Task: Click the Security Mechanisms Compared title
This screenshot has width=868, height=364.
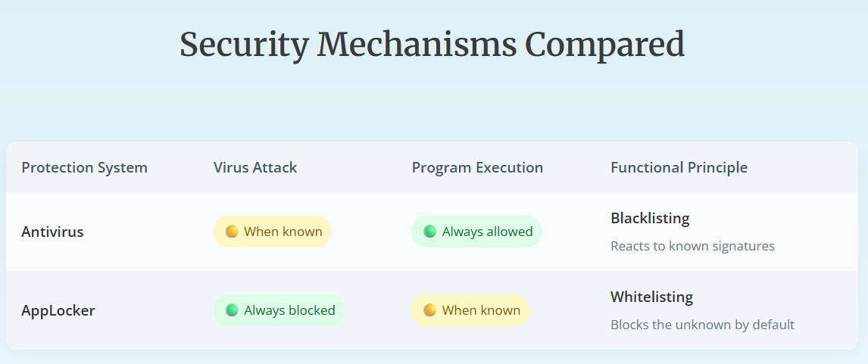Action: tap(432, 44)
